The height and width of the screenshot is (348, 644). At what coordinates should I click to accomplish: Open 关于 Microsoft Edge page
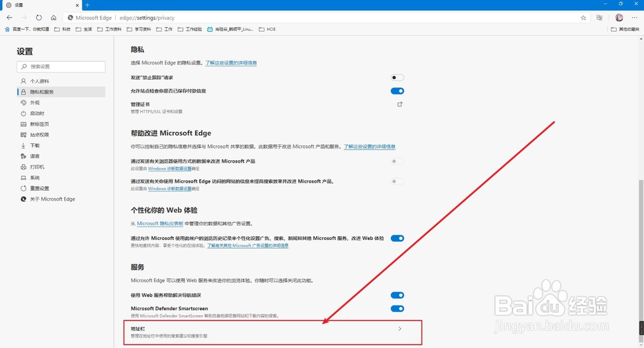(x=61, y=199)
